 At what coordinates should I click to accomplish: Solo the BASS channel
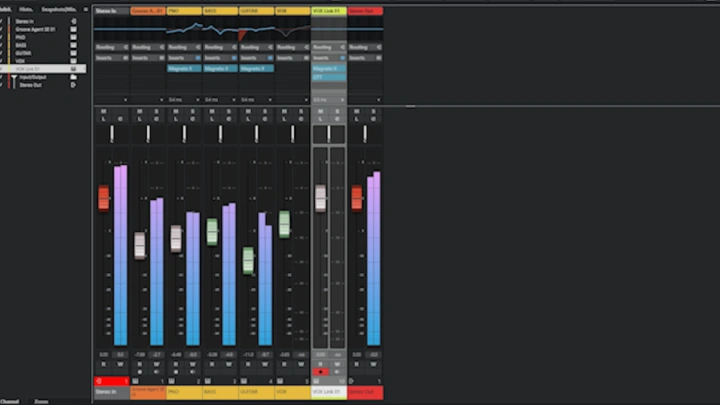(229, 112)
